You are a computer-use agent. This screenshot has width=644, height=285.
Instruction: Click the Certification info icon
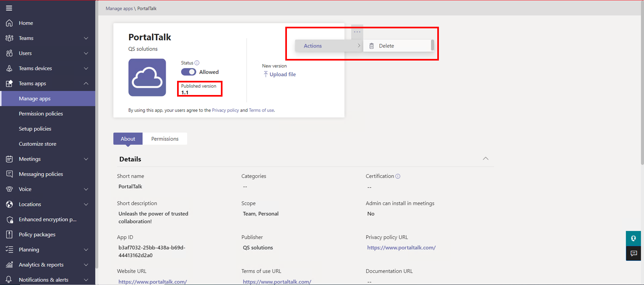[398, 176]
